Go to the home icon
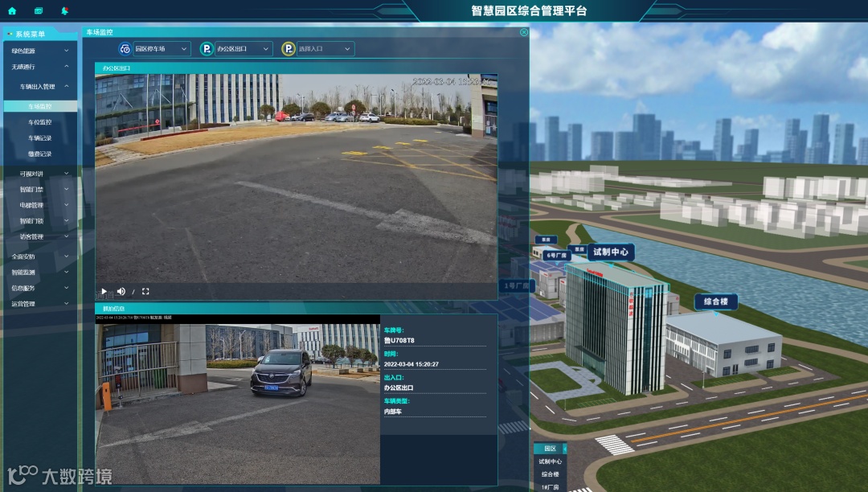Screen dimensions: 868x492 pos(12,10)
